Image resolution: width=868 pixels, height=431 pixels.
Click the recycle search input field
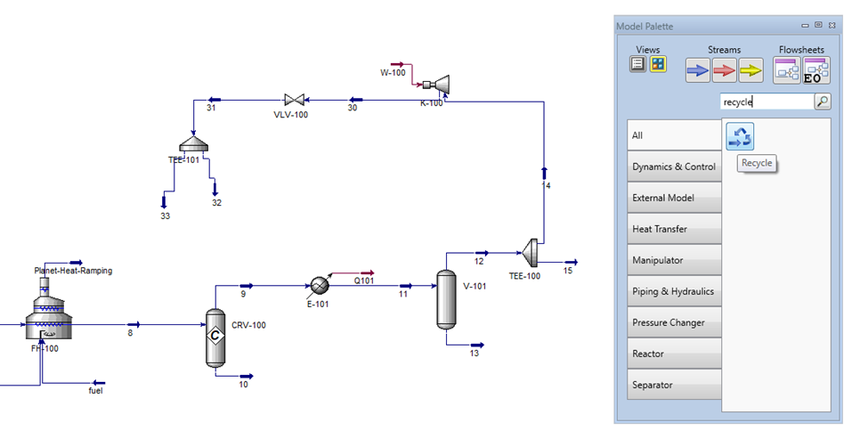click(x=767, y=102)
